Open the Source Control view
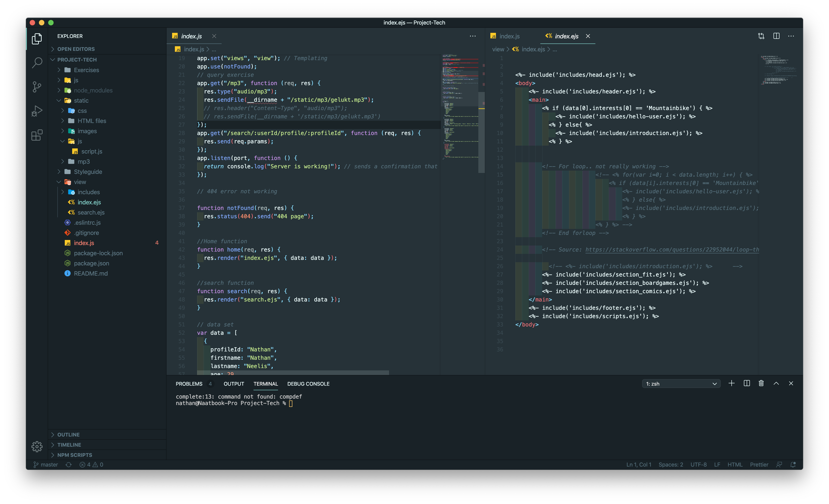The image size is (829, 504). (37, 86)
